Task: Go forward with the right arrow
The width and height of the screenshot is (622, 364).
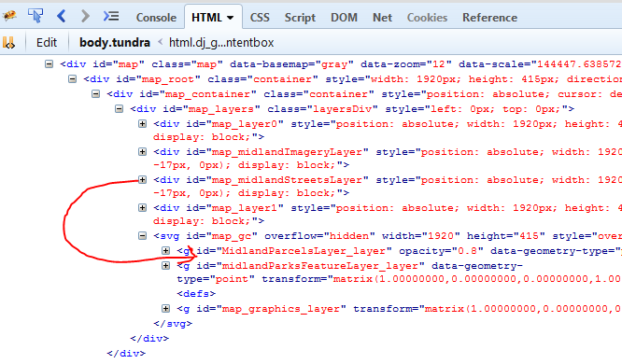Action: pos(85,16)
